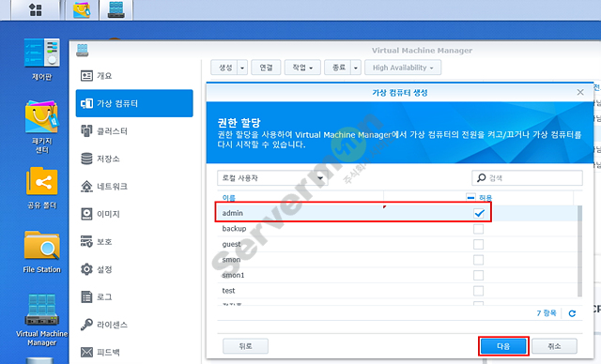This screenshot has height=364, width=601.
Task: Close the 가상 컴퓨터 생성 dialog
Action: coord(580,92)
